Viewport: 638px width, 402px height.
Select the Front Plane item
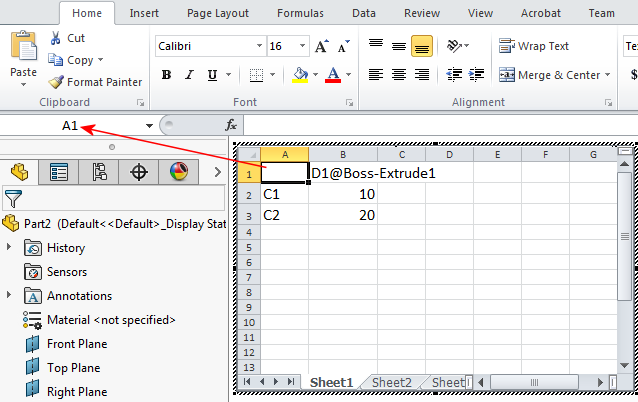(77, 344)
